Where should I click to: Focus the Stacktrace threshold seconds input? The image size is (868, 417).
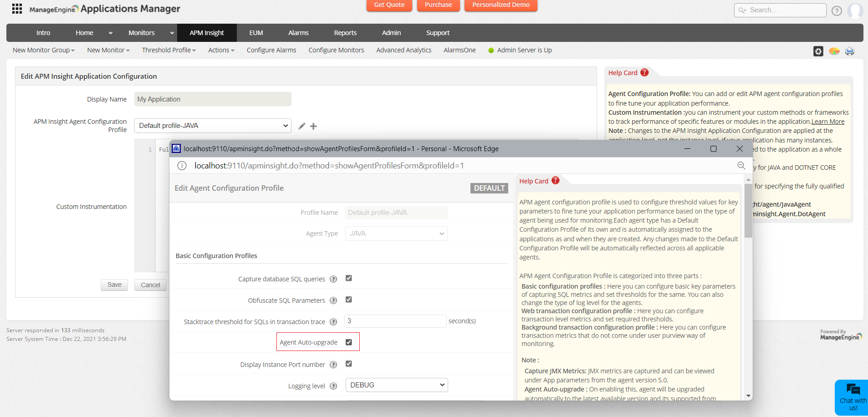[x=395, y=321]
